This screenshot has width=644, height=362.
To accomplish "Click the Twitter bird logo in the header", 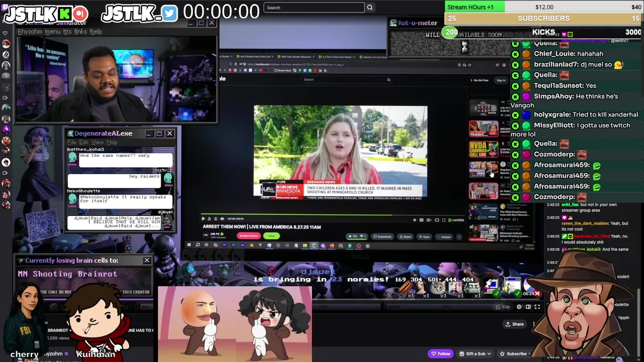I will click(170, 14).
